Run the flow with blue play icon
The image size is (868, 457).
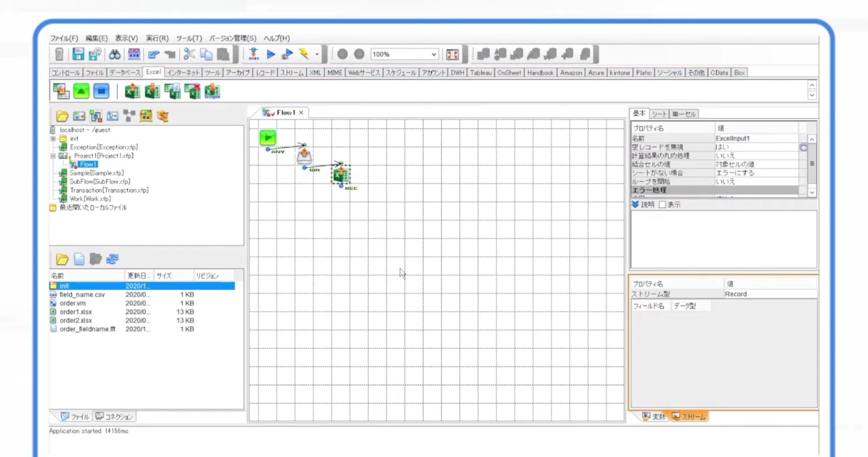271,54
